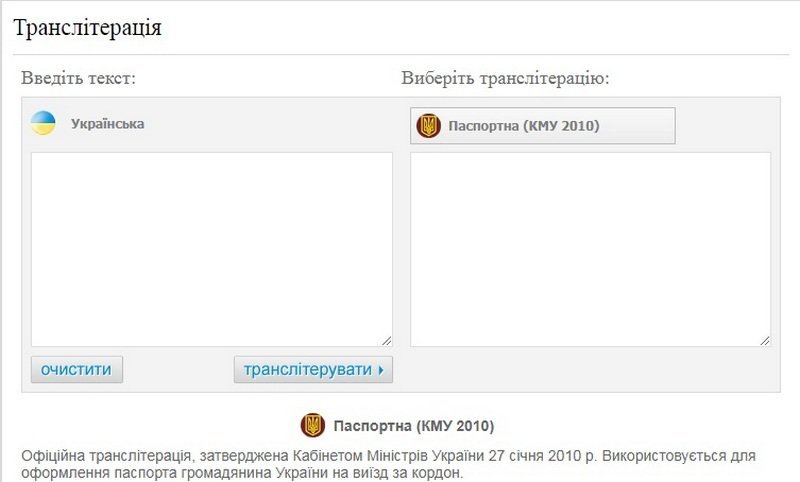Focus the left text input area

[x=211, y=249]
